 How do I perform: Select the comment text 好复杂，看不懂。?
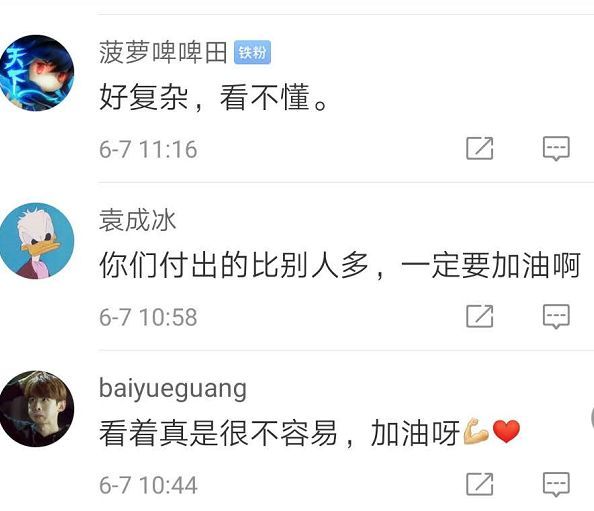[213, 97]
